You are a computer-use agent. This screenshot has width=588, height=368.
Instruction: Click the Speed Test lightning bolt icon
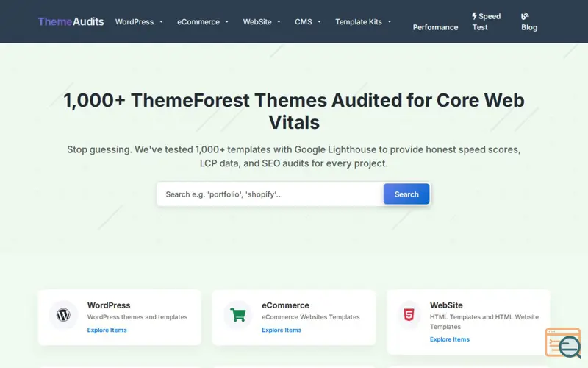474,16
